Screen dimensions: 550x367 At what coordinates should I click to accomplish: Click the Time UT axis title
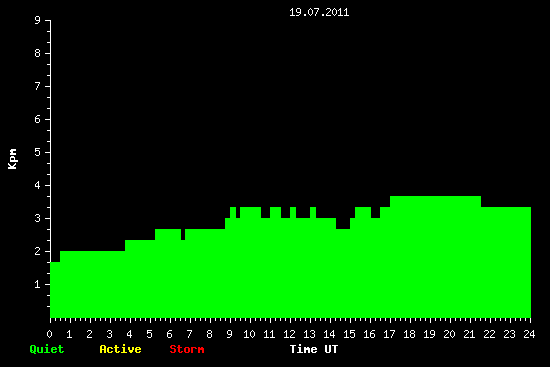[x=314, y=349]
